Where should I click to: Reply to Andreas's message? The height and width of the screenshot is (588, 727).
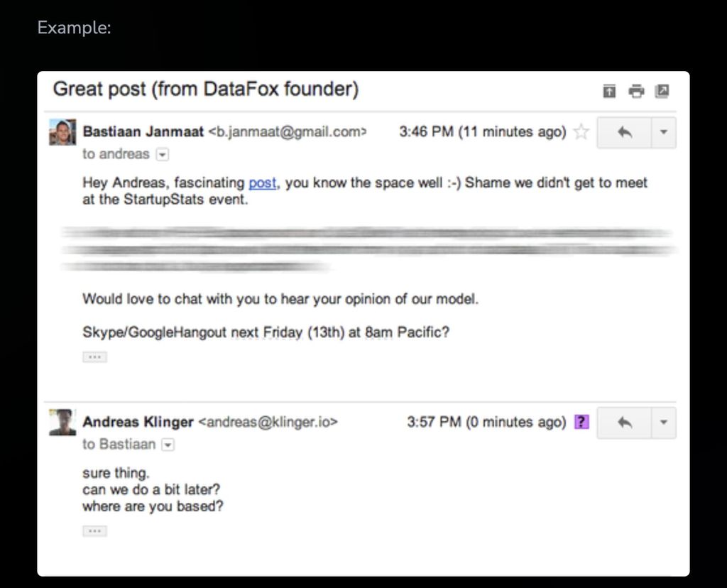624,422
